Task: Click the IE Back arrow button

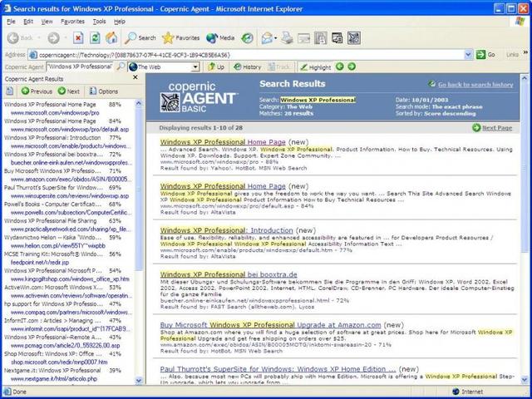Action: [x=13, y=37]
